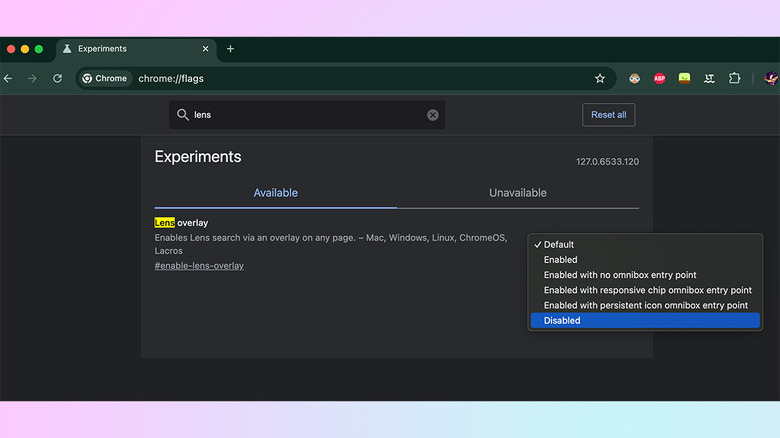Select the Default option in dropdown

point(559,245)
